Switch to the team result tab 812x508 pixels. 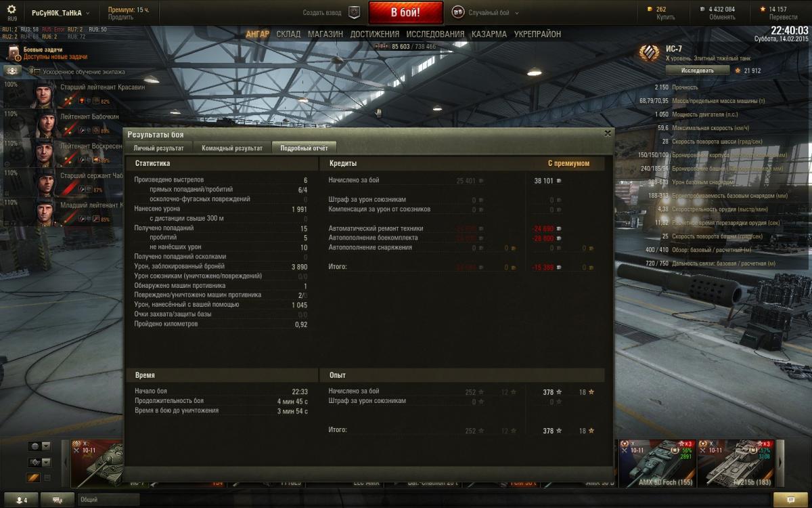(x=232, y=148)
